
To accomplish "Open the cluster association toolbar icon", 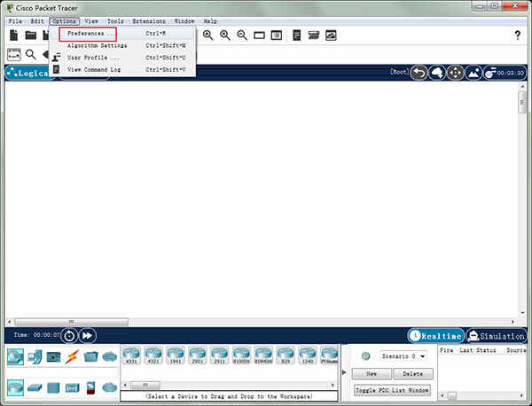I will click(314, 35).
